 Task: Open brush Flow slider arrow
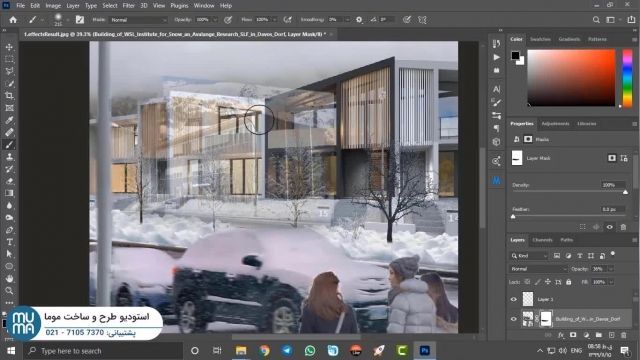275,20
